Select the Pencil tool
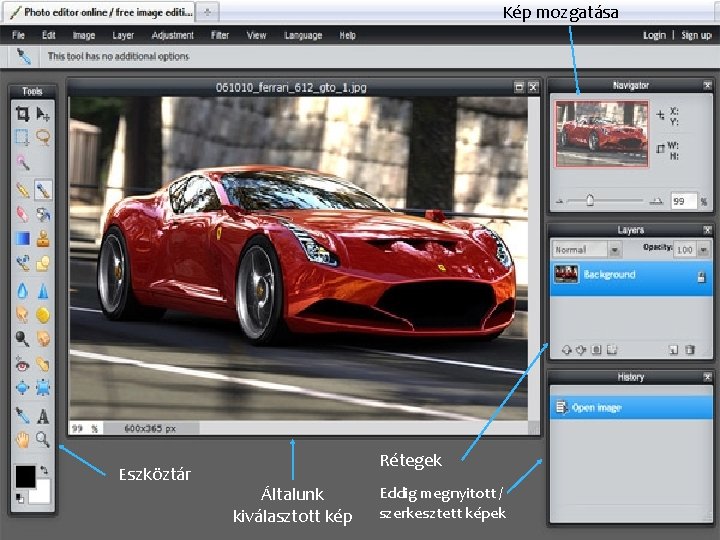This screenshot has width=720, height=540. [x=22, y=190]
